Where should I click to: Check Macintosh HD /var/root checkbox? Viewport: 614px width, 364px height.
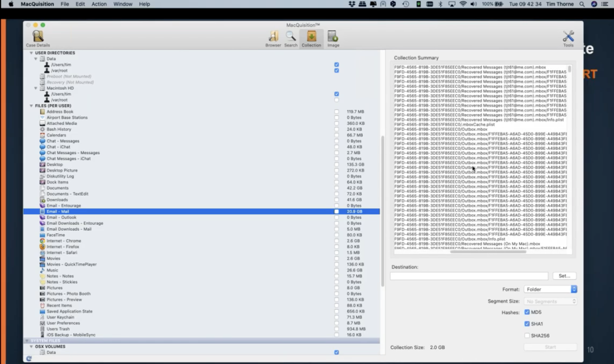point(336,100)
